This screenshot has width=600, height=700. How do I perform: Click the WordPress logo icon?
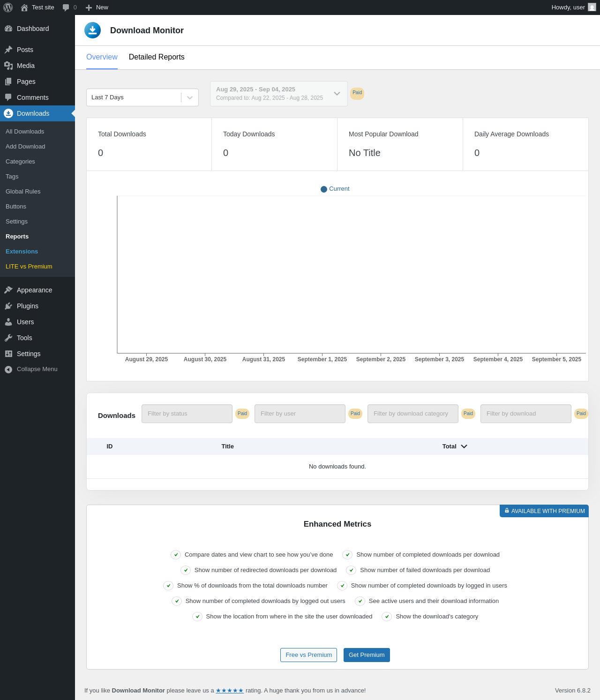8,7
